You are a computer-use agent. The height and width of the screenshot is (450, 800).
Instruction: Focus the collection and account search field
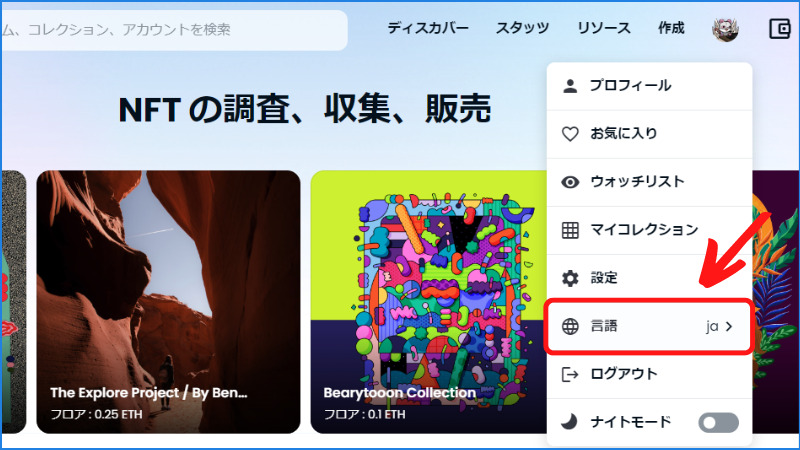174,30
